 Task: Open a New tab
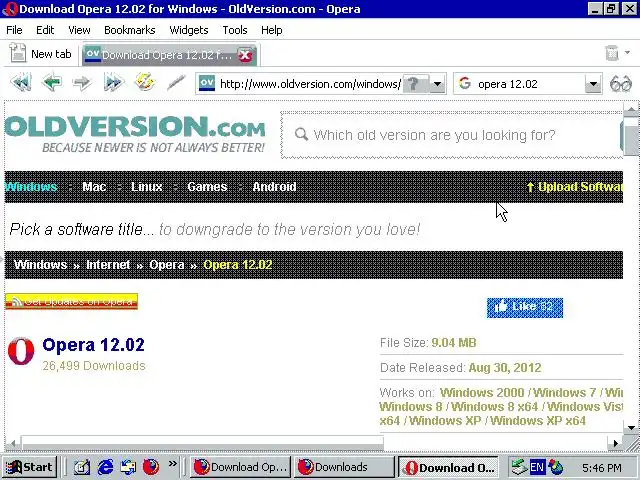click(x=41, y=53)
